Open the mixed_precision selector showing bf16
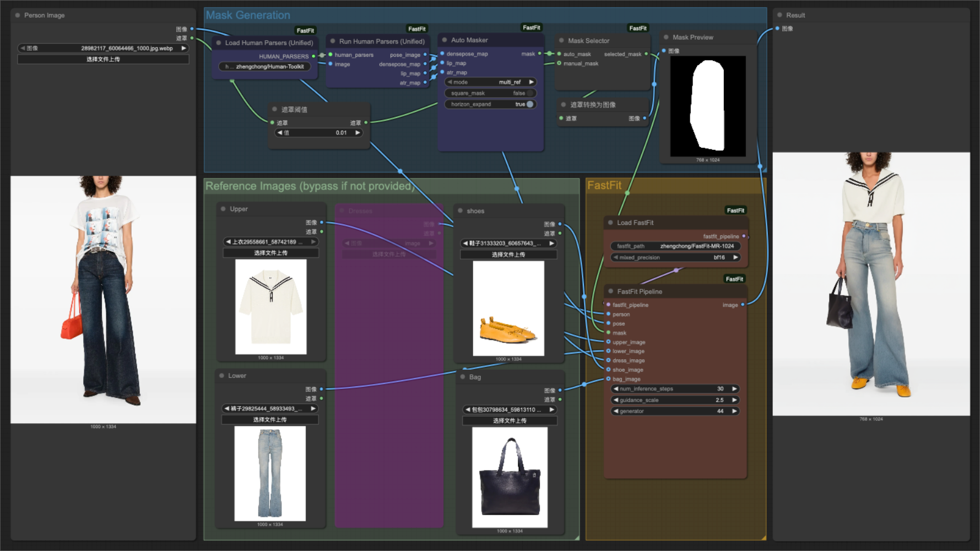The image size is (980, 551). tap(676, 257)
